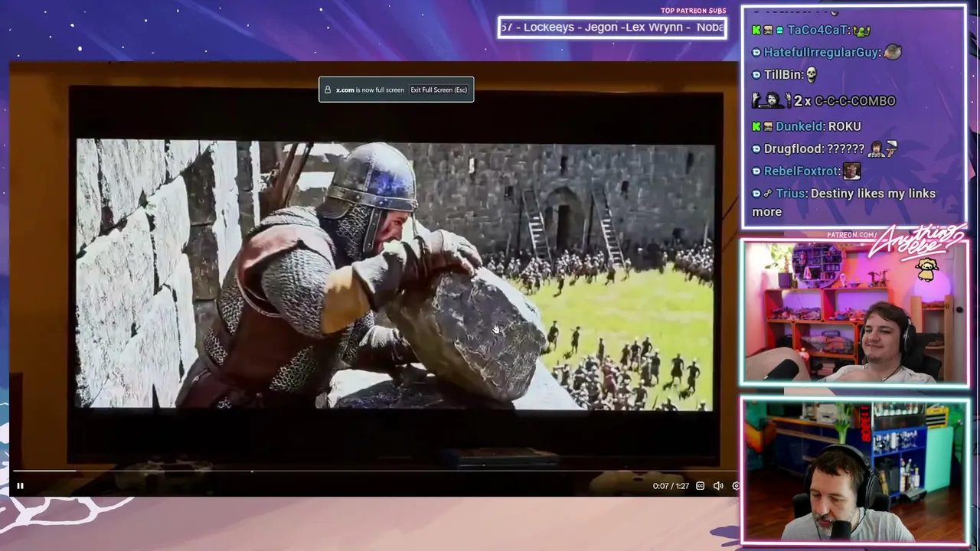Click the bearded streamer's lower webcam feed
This screenshot has width=980, height=551.
click(x=854, y=471)
